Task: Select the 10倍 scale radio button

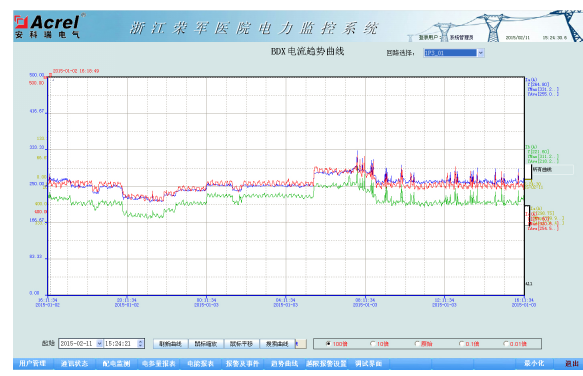Action: tap(373, 344)
